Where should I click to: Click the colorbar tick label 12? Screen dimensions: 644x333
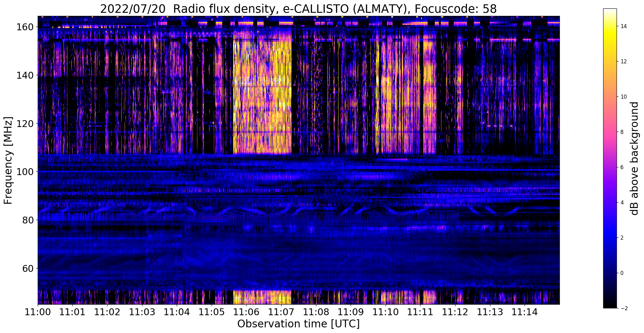click(624, 61)
